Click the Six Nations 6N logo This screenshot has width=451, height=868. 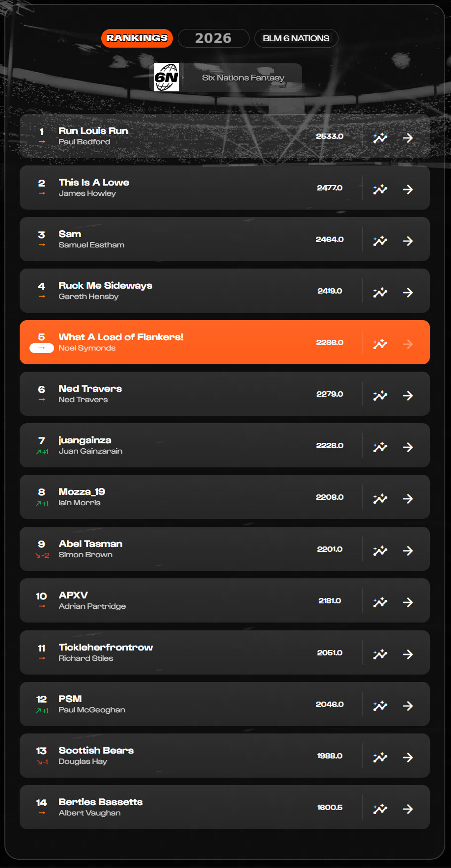[x=167, y=78]
